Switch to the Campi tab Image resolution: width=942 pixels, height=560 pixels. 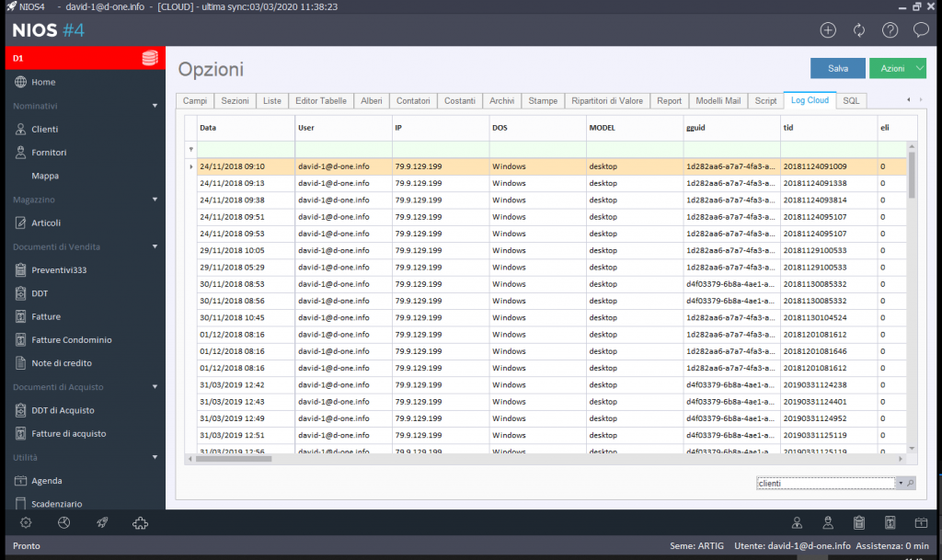pos(195,101)
